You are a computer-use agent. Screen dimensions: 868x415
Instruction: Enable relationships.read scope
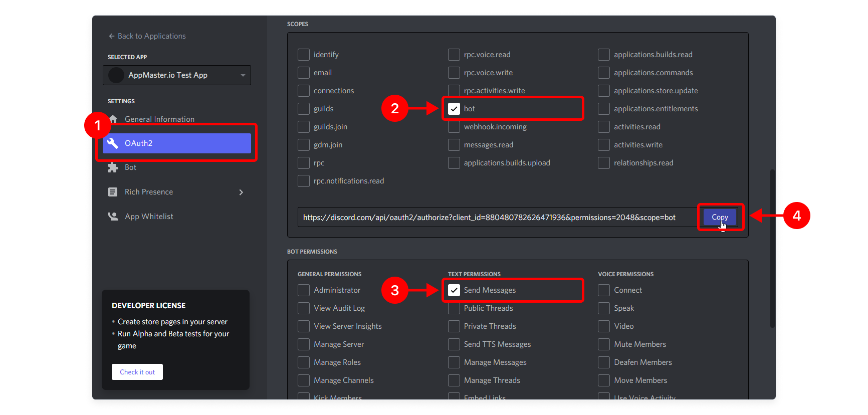click(x=604, y=163)
